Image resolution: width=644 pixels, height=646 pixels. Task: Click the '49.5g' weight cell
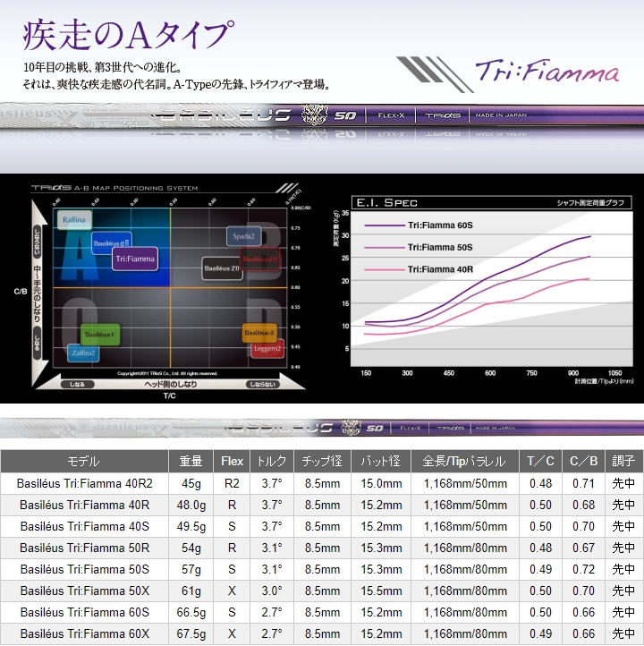191,526
